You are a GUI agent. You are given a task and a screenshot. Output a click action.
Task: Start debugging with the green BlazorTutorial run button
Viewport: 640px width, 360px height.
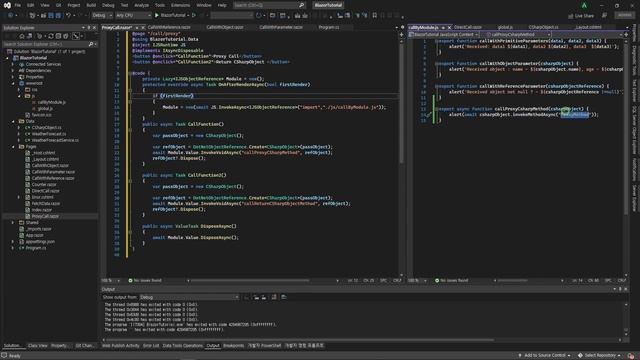click(x=171, y=15)
